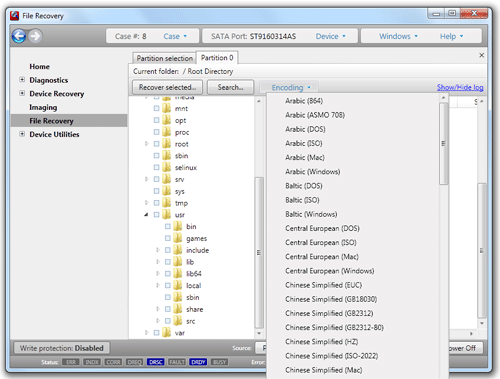This screenshot has width=500, height=379.
Task: Choose Arabic (Windows) encoding
Action: (x=313, y=172)
